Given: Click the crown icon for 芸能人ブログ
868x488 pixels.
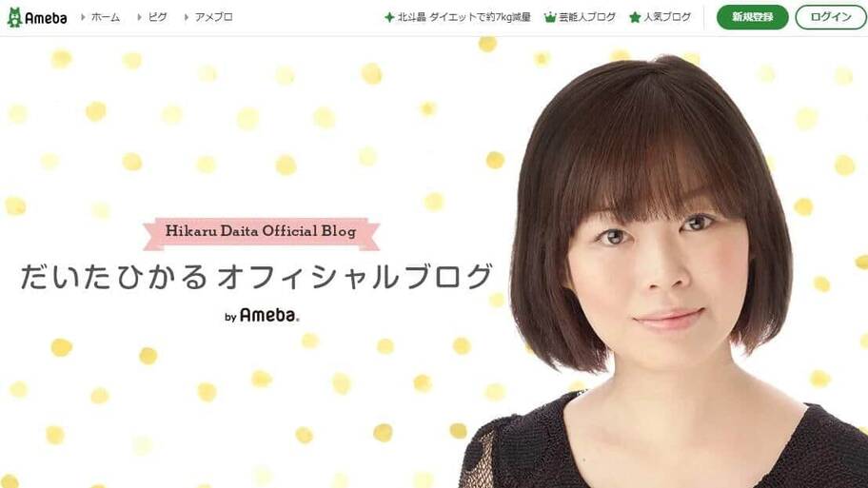Looking at the screenshot, I should tap(550, 18).
